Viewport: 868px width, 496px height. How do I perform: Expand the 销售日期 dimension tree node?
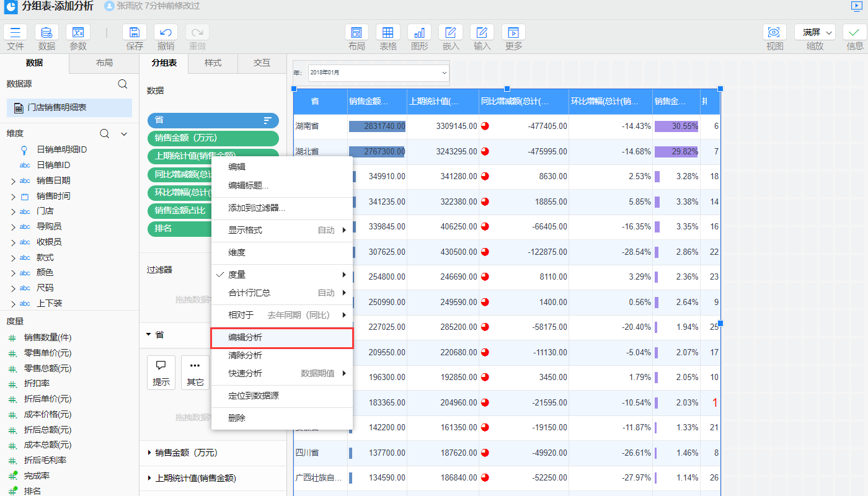point(13,181)
